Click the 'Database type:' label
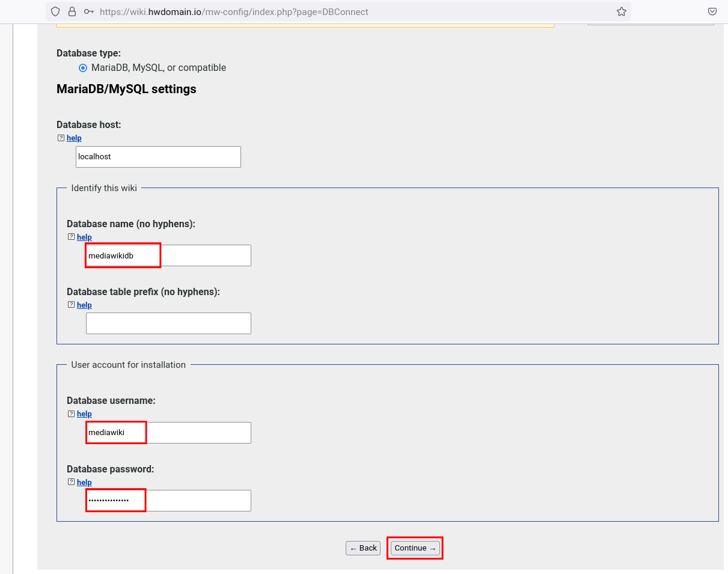This screenshot has height=574, width=728. (88, 53)
